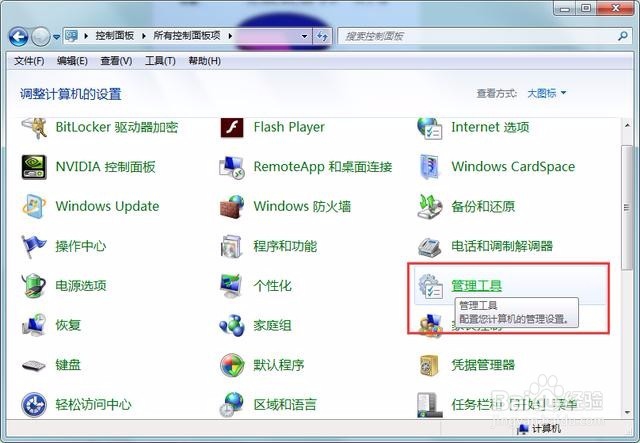Click 控制面板 in the address breadcrumb
This screenshot has height=443, width=640.
[x=115, y=36]
